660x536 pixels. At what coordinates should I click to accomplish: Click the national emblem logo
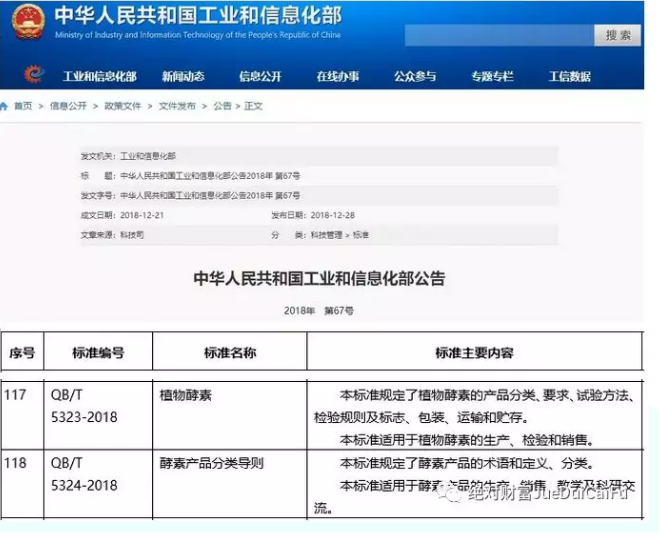click(28, 22)
